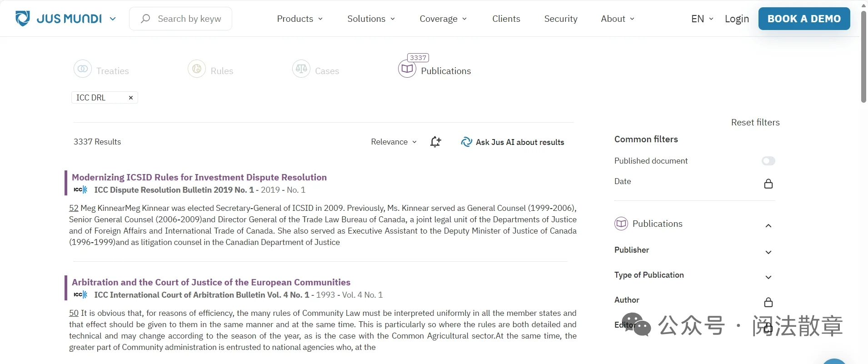The width and height of the screenshot is (868, 364).
Task: Click the Common filters heading
Action: pos(646,139)
